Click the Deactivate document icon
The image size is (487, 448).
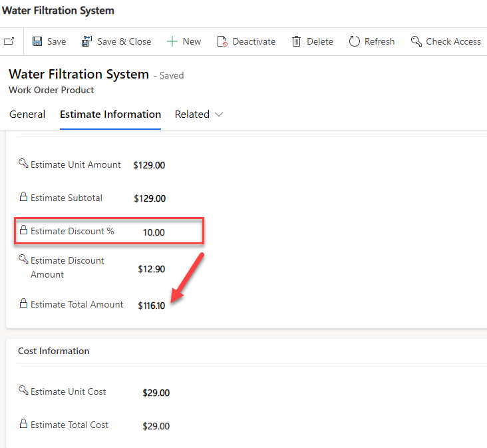pyautogui.click(x=222, y=41)
